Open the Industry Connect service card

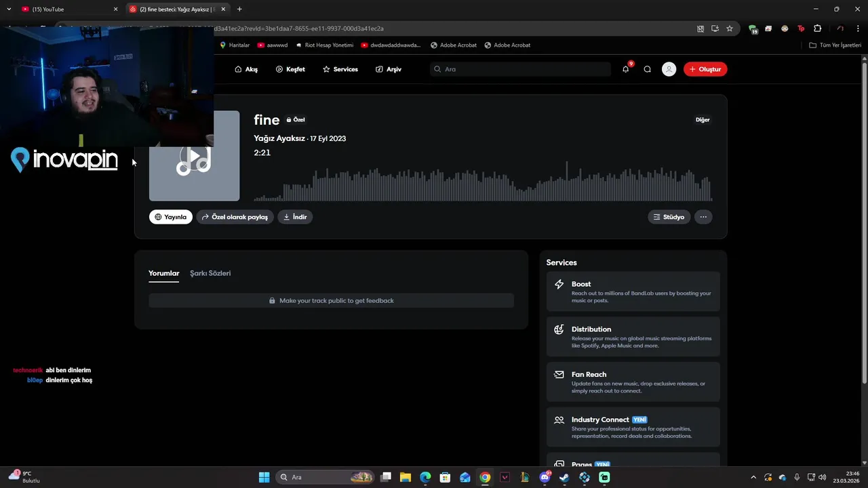point(633,427)
